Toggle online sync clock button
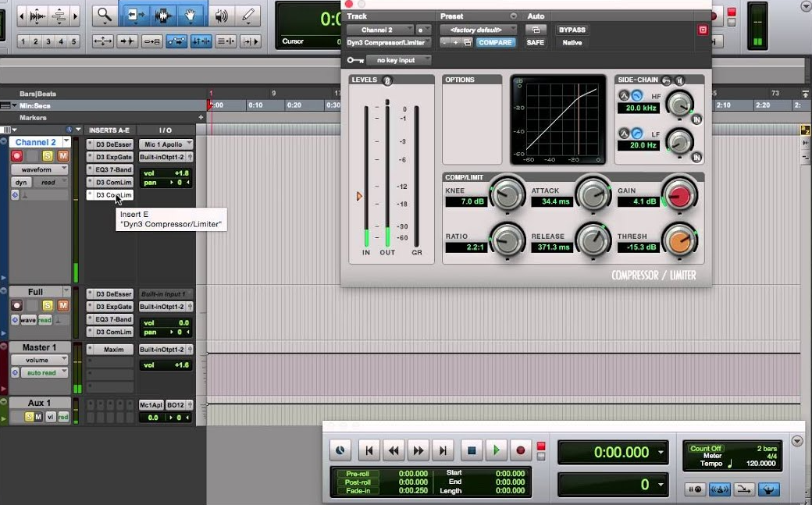Screen dimensions: 812x505 click(x=340, y=450)
